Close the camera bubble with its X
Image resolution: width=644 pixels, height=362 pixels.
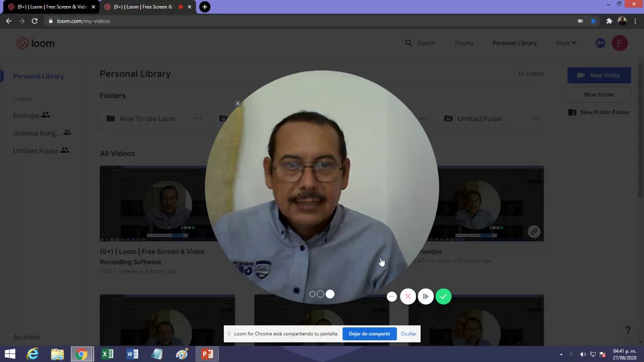point(238,104)
